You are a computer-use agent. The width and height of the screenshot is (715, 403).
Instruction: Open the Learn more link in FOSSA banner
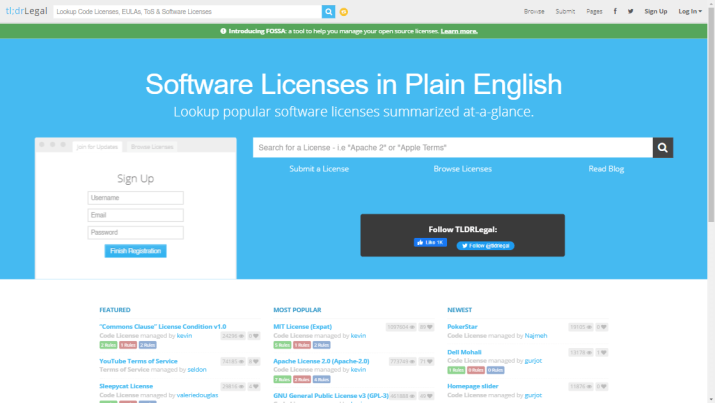[459, 31]
